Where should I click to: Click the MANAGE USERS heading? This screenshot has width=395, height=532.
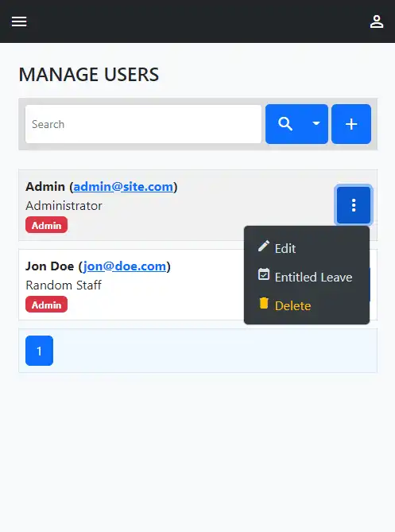point(89,74)
